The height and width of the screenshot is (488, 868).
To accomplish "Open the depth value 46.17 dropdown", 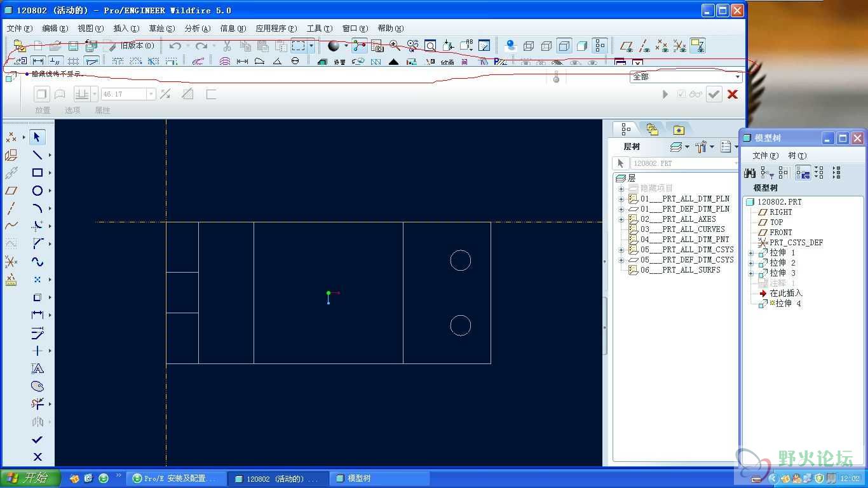I will tap(151, 94).
